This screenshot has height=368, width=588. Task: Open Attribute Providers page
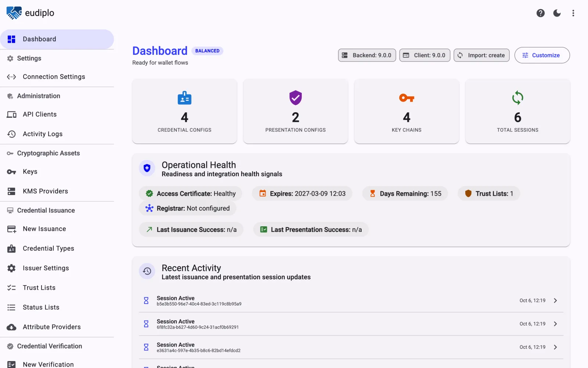point(57,327)
